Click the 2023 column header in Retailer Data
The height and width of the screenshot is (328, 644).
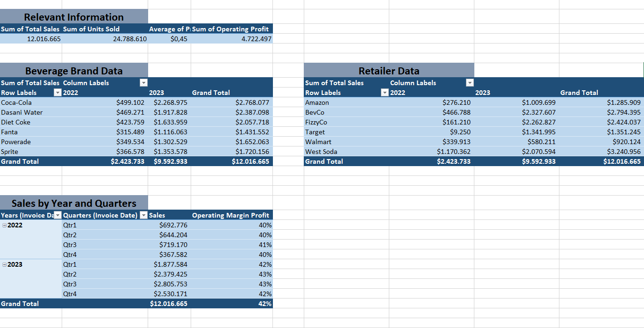(517, 93)
